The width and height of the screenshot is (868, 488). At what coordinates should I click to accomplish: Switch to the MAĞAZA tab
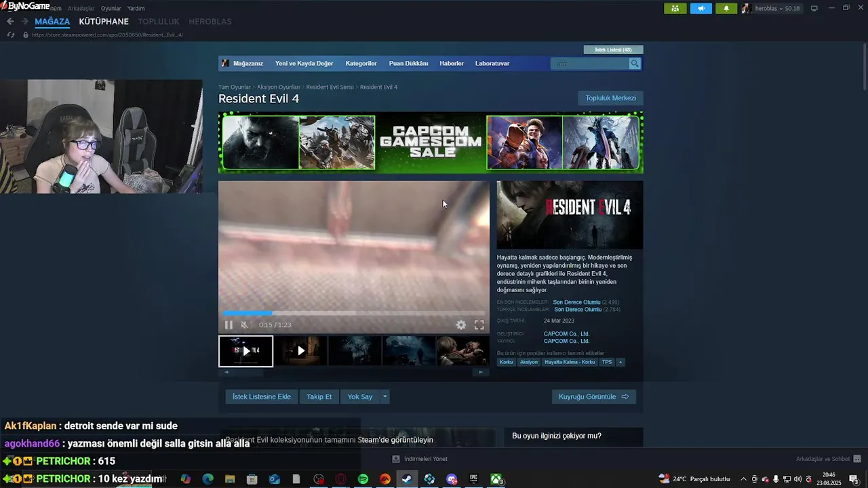pos(52,22)
